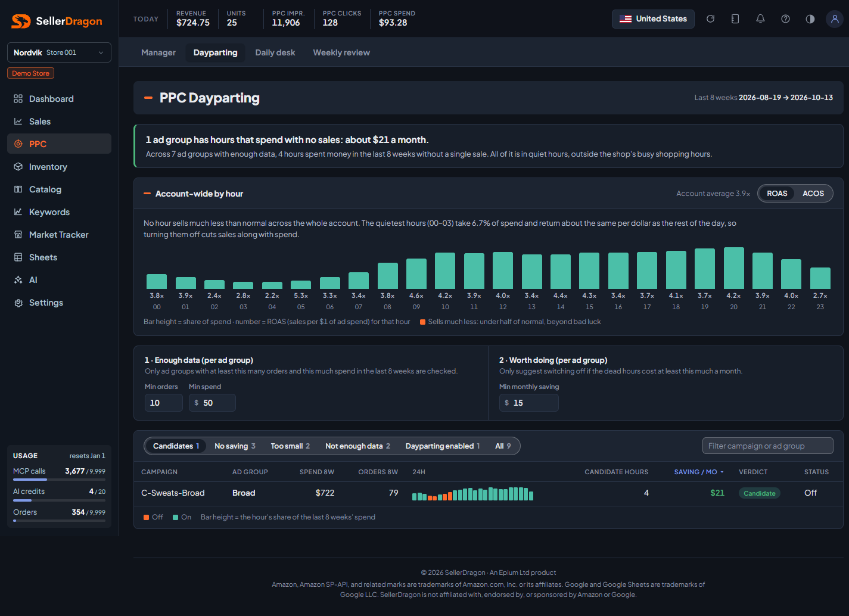Show Dayparting enabled groups
This screenshot has width=849, height=616.
443,446
